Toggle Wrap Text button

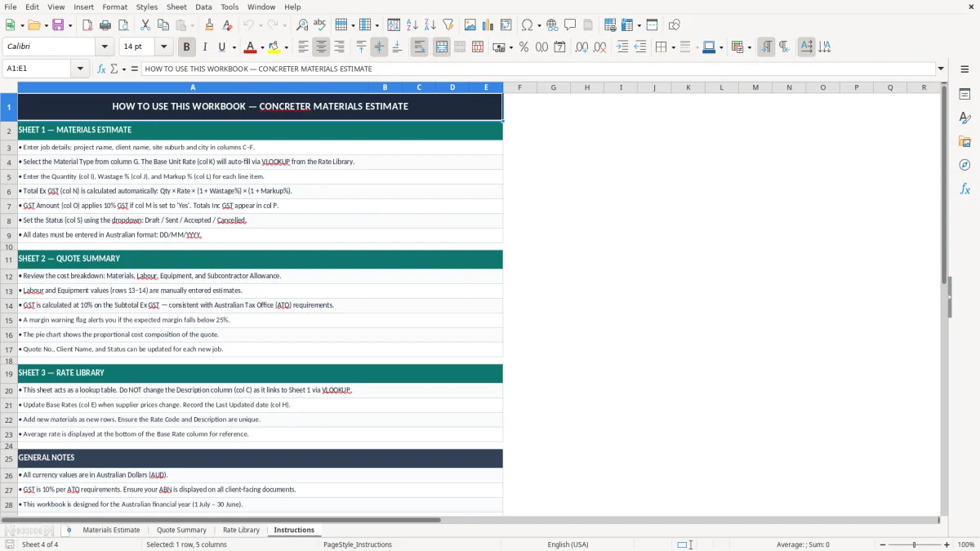tap(419, 47)
